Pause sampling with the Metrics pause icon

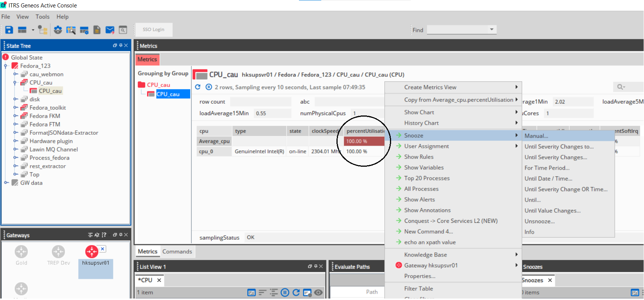pyautogui.click(x=209, y=87)
